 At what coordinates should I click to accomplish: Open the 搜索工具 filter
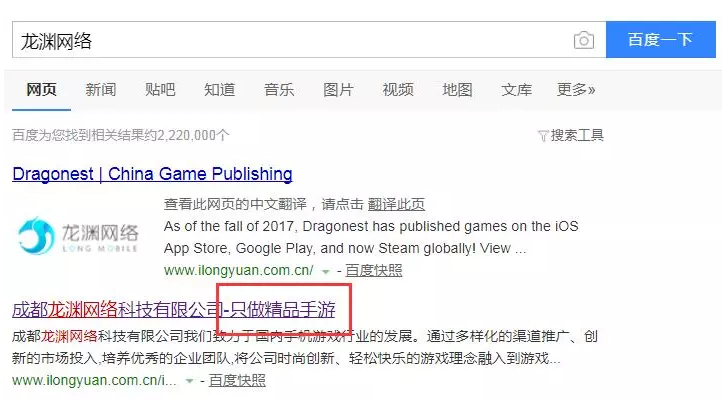(571, 136)
